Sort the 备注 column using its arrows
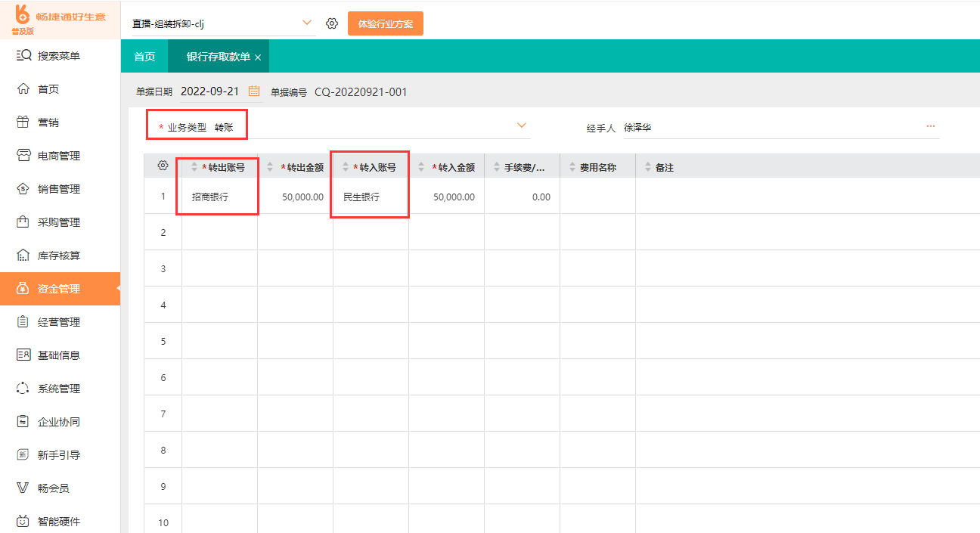The height and width of the screenshot is (533, 980). [x=648, y=168]
